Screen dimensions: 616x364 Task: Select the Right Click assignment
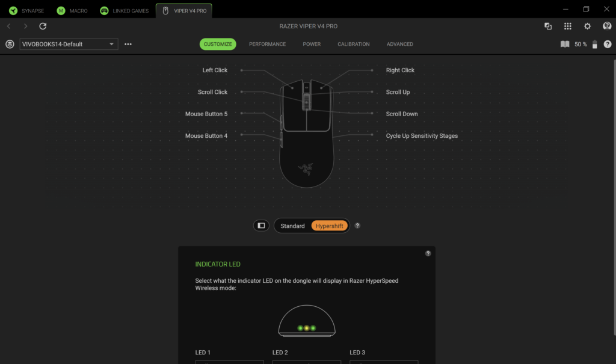coord(400,70)
